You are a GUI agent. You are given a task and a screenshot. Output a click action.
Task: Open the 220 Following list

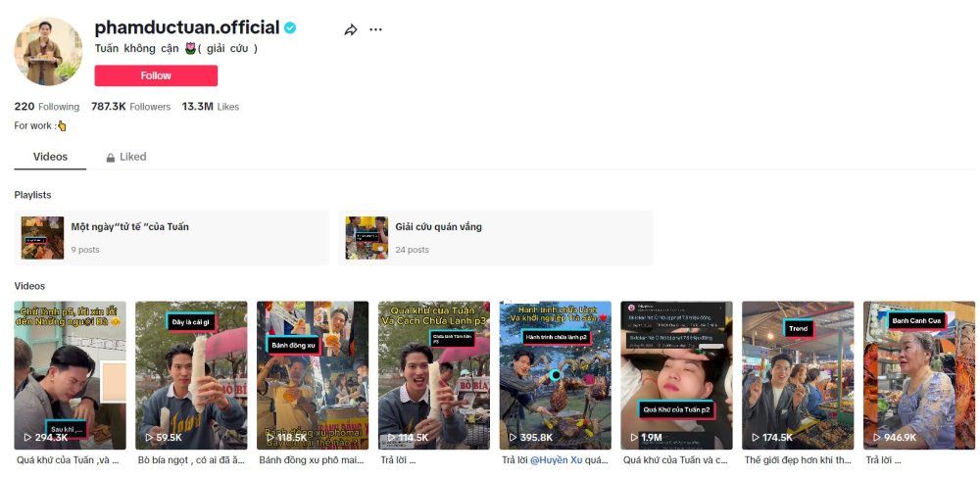pyautogui.click(x=47, y=107)
